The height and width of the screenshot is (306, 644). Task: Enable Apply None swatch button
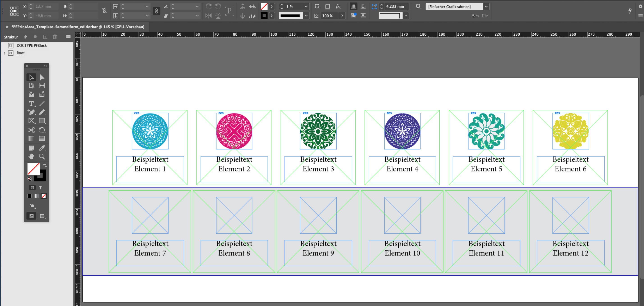coord(44,196)
